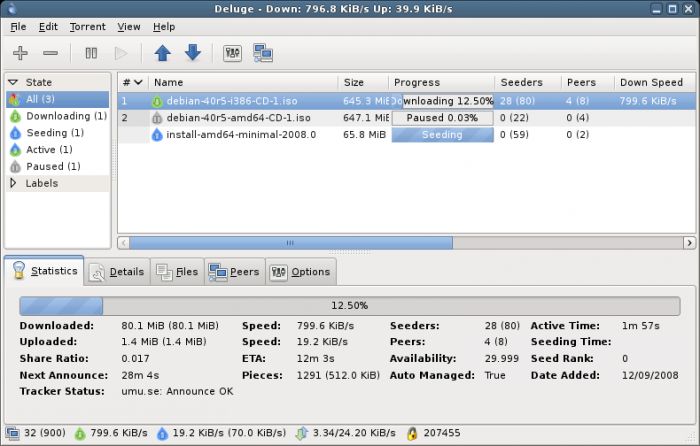The image size is (700, 446).
Task: Open the File menu
Action: coord(18,27)
